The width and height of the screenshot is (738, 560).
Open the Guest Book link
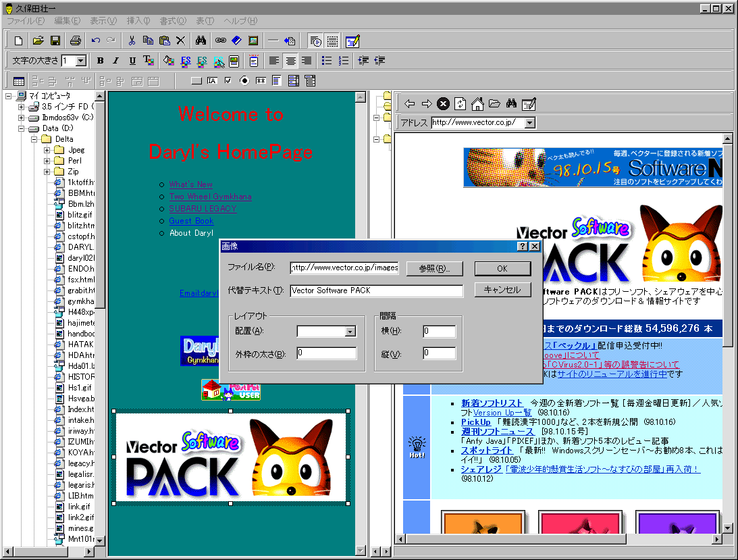pos(191,221)
